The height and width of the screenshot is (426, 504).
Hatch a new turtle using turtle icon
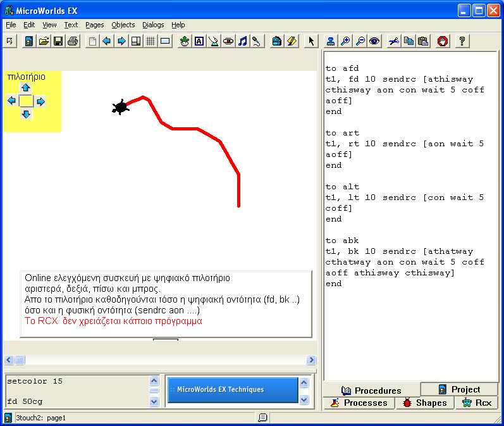(x=185, y=41)
